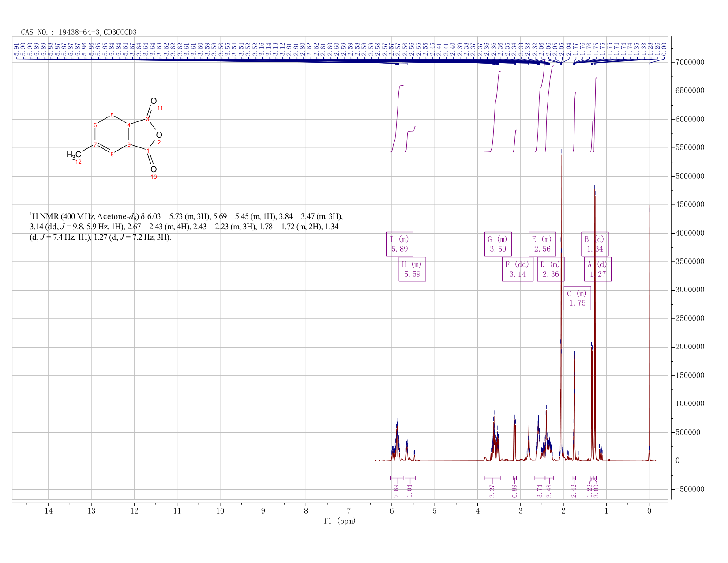The width and height of the screenshot is (728, 563).
Task: Click the 14 tick on the ppm axis
Action: [49, 511]
